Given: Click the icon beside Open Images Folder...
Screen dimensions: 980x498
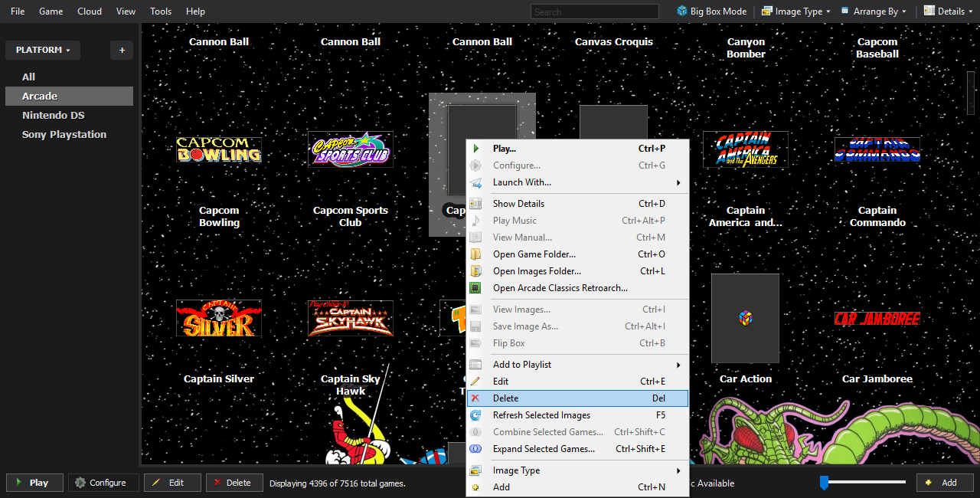Looking at the screenshot, I should pos(475,271).
